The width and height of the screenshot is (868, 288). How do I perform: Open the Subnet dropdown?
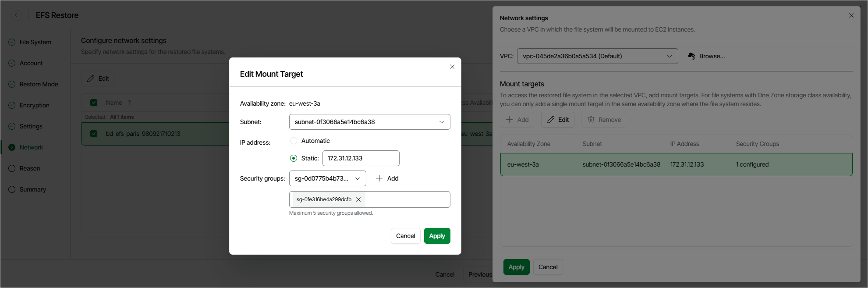[369, 122]
